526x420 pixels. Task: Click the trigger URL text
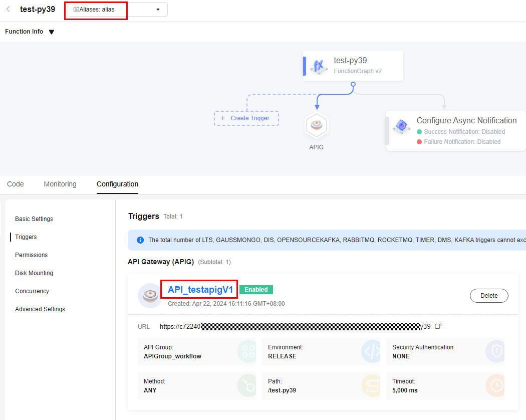click(295, 327)
